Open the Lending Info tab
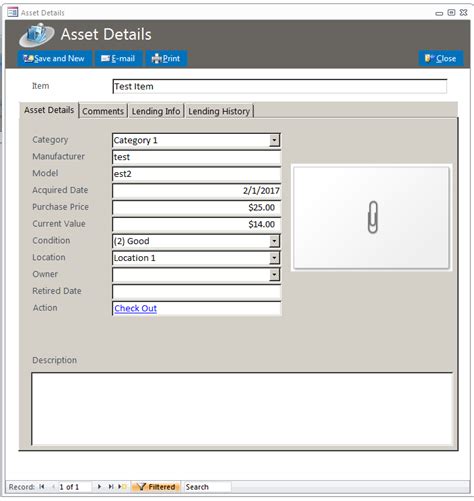Viewport: 474px width, 501px height. click(156, 111)
